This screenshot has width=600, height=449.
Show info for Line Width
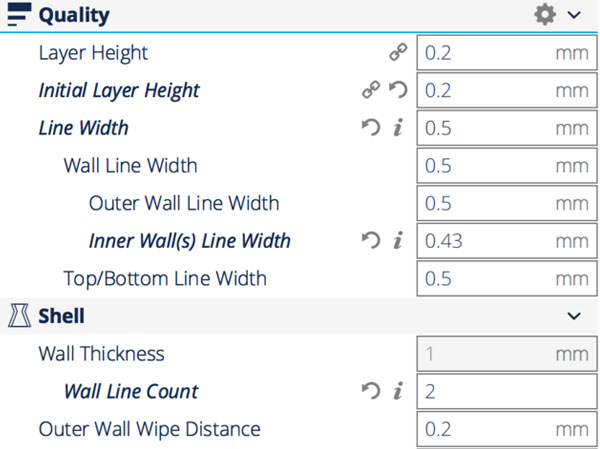(x=397, y=128)
